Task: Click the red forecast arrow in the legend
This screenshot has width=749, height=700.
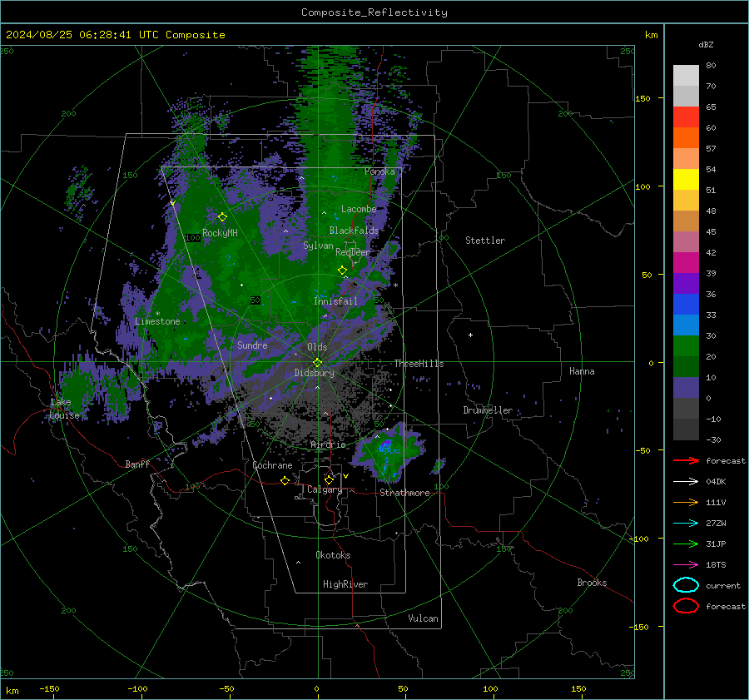Action: (686, 460)
